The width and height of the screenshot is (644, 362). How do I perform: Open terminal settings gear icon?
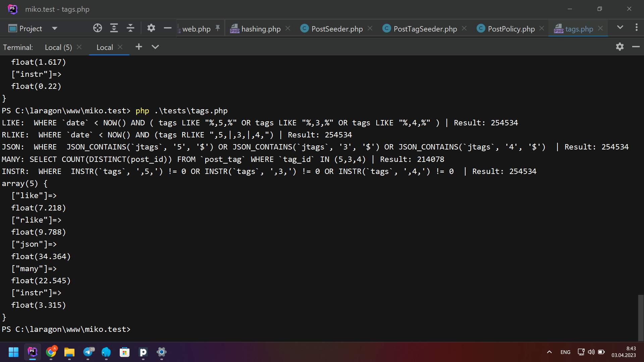[620, 47]
